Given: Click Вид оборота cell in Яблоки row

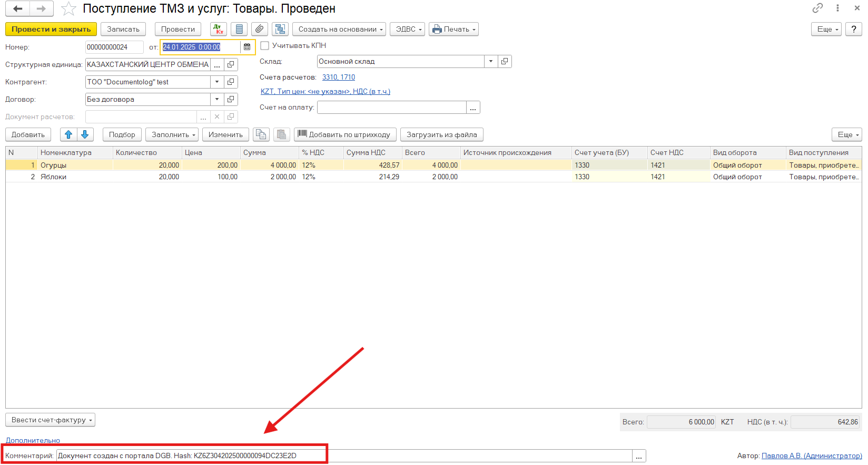Looking at the screenshot, I should [748, 177].
